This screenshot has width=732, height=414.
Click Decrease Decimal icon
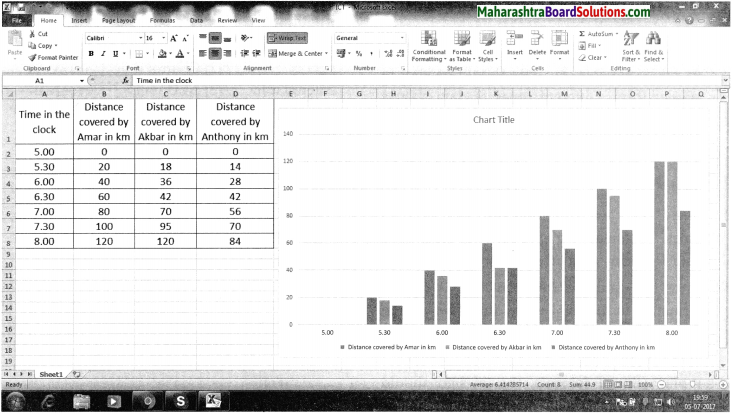pos(400,54)
